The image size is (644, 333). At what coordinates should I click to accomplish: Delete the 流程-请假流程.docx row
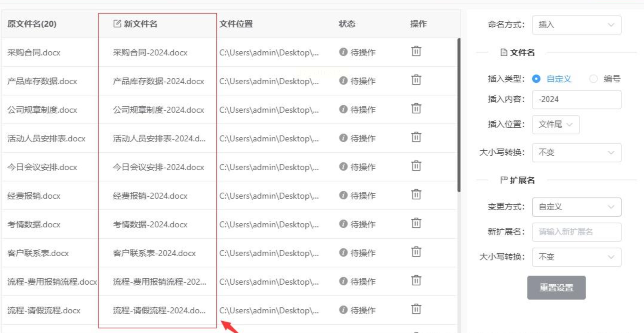[x=416, y=309]
